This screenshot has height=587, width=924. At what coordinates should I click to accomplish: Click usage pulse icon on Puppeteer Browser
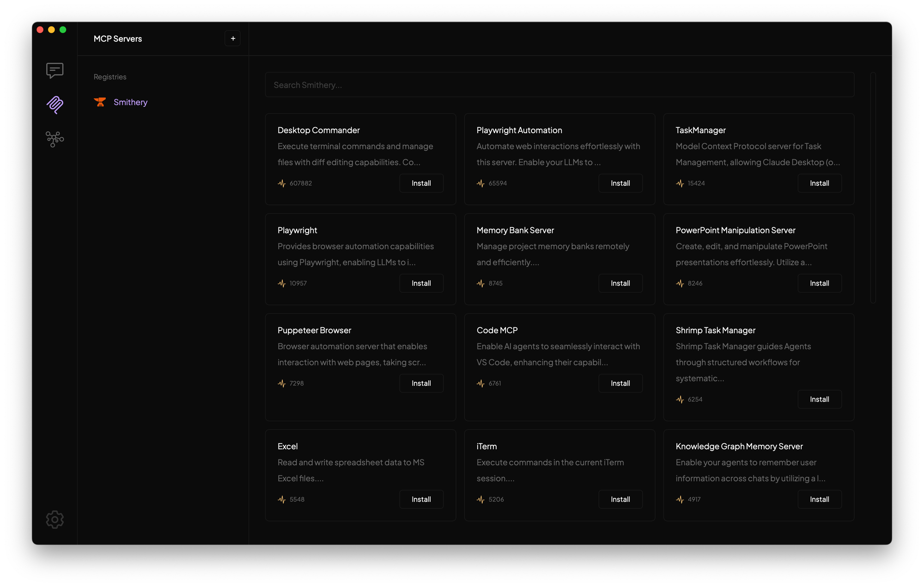pyautogui.click(x=282, y=384)
